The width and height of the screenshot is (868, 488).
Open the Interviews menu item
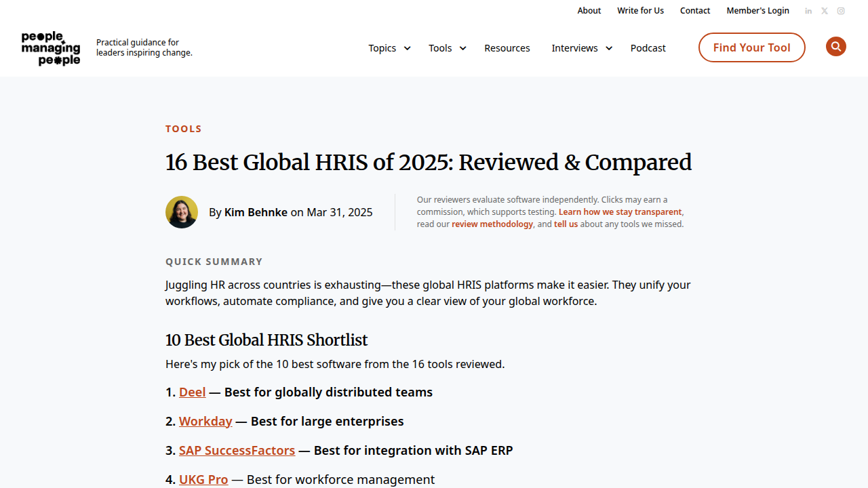click(x=574, y=48)
